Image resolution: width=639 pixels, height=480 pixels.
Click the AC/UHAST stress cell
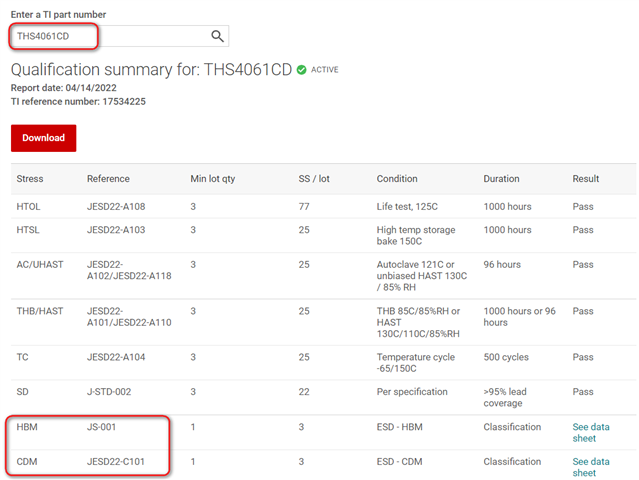pos(39,265)
